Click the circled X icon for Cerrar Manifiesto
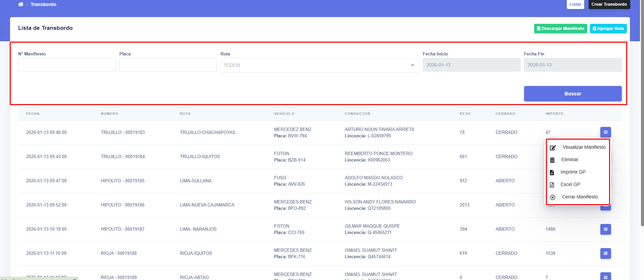644x280 pixels. (x=553, y=197)
